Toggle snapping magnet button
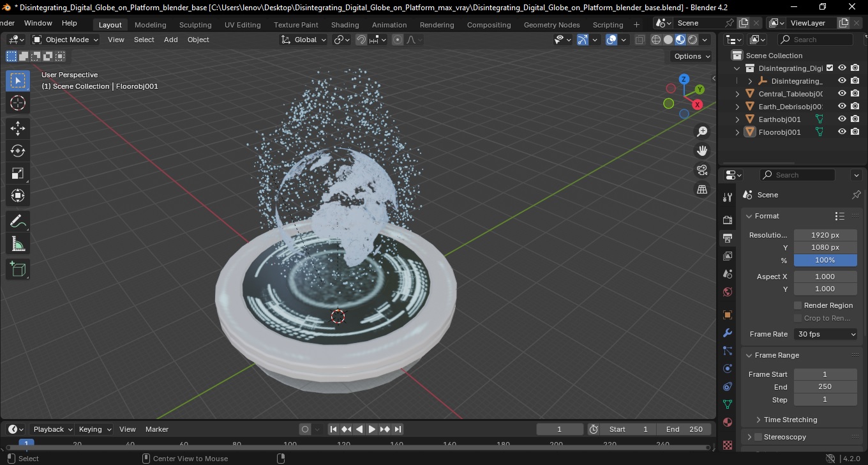The height and width of the screenshot is (465, 868). [x=361, y=40]
